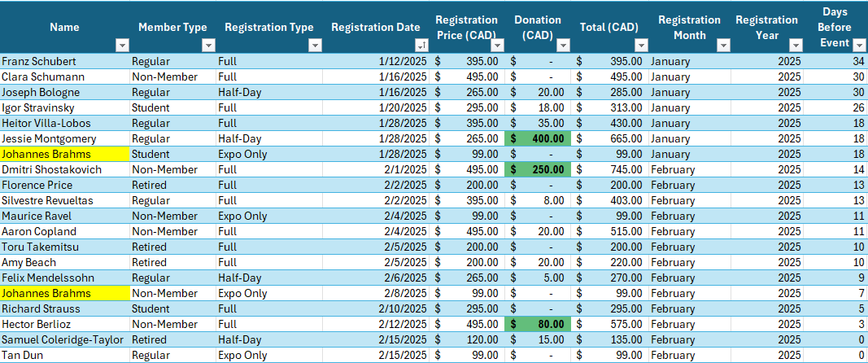Open the Donation (CAD) filter dropdown

(563, 46)
